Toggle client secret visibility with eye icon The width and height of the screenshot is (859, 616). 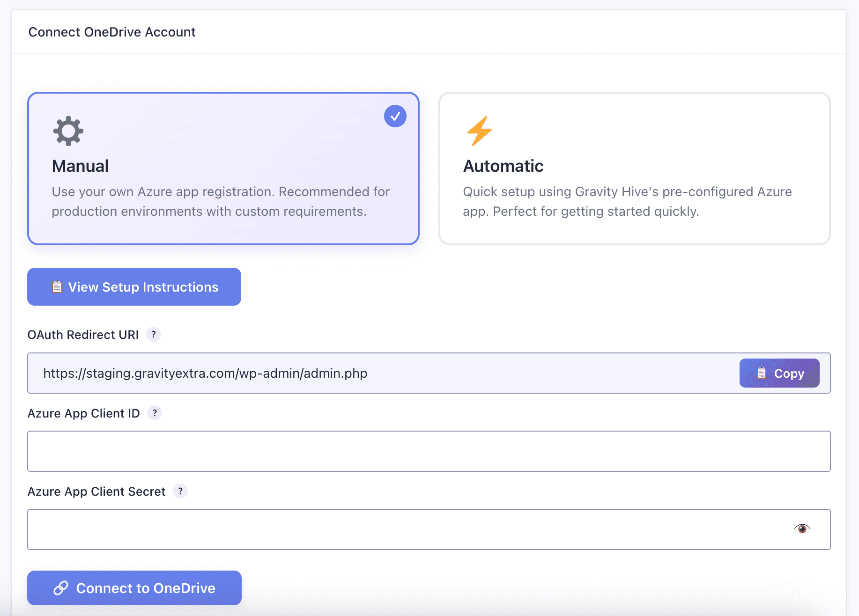[x=802, y=529]
